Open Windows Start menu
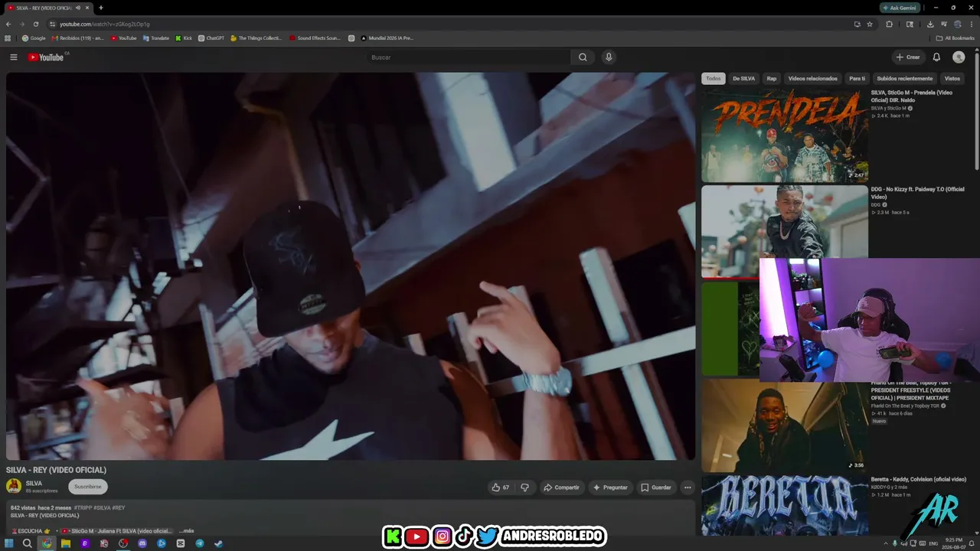Screen dimensions: 980x551 point(8,543)
